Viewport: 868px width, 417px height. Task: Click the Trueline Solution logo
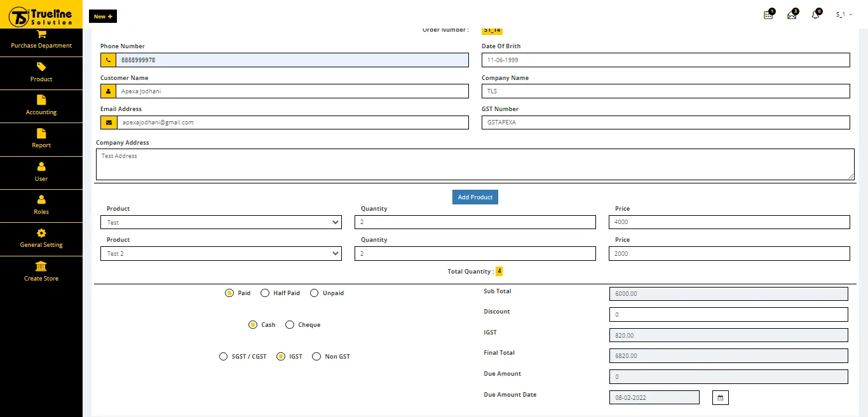pyautogui.click(x=41, y=15)
